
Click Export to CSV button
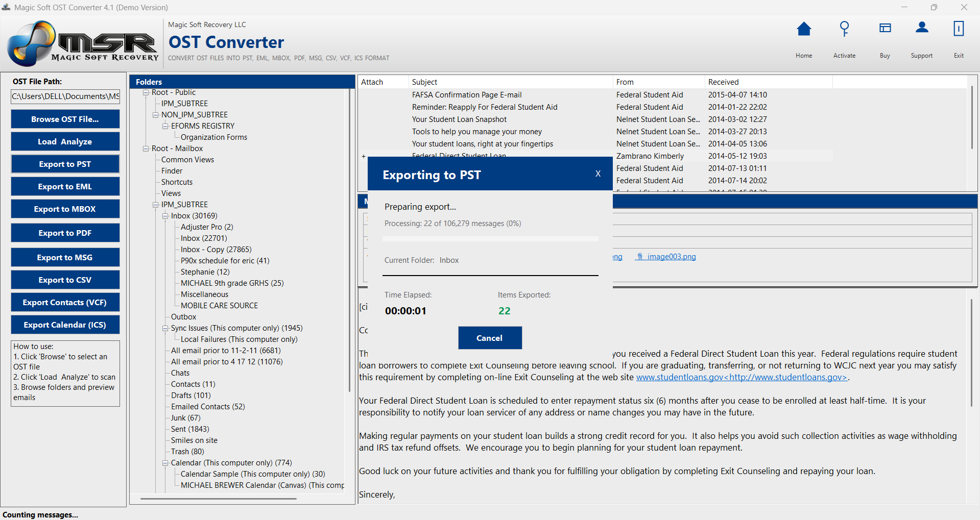coord(65,280)
